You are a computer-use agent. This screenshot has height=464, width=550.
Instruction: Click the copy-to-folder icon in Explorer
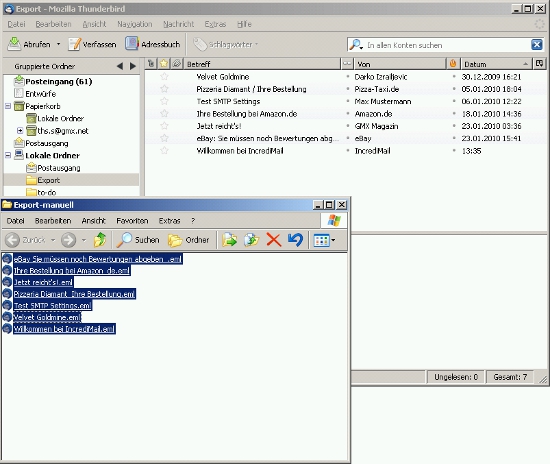(251, 240)
